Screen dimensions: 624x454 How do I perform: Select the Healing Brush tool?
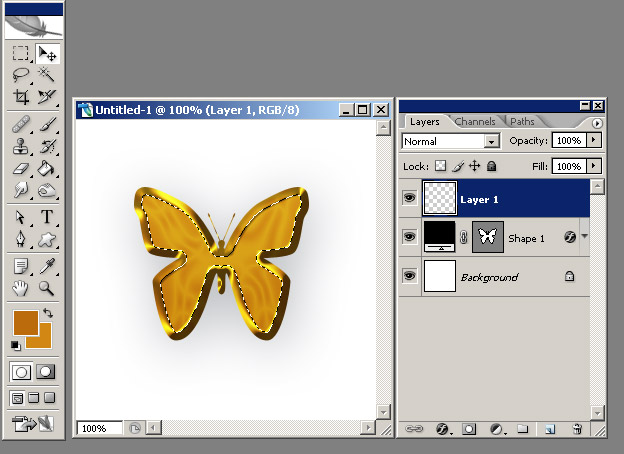click(20, 125)
